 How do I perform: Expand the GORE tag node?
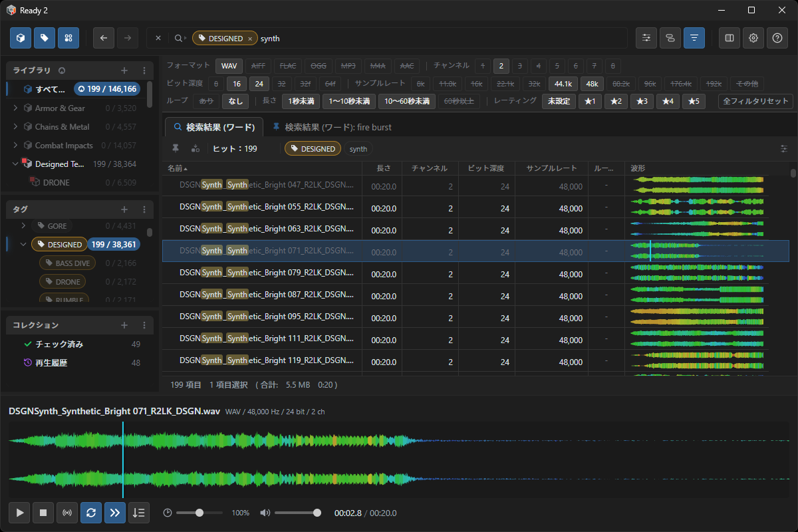23,226
